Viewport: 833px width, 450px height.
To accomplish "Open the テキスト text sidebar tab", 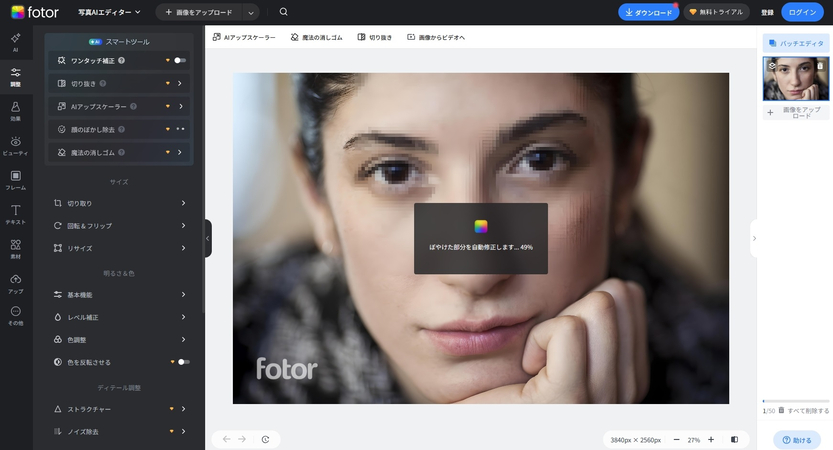I will click(x=15, y=215).
